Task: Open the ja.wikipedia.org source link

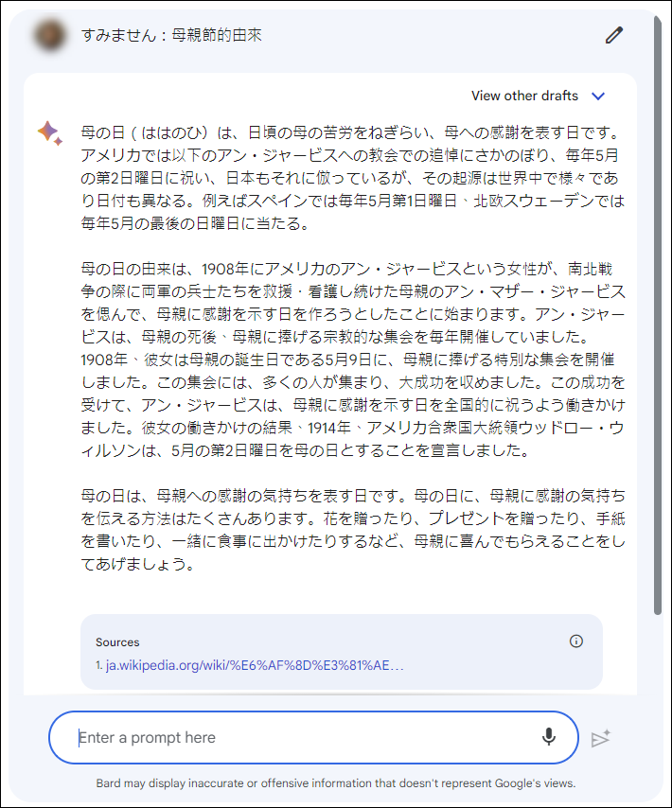Action: 255,665
